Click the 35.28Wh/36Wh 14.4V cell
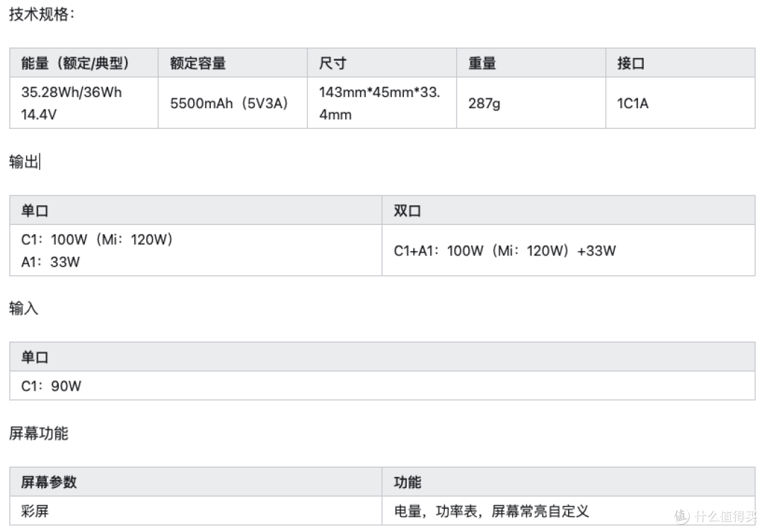 coord(83,103)
